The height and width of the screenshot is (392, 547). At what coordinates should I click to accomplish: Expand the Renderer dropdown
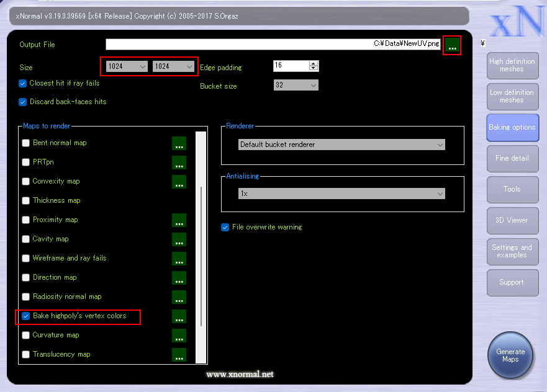(x=342, y=145)
